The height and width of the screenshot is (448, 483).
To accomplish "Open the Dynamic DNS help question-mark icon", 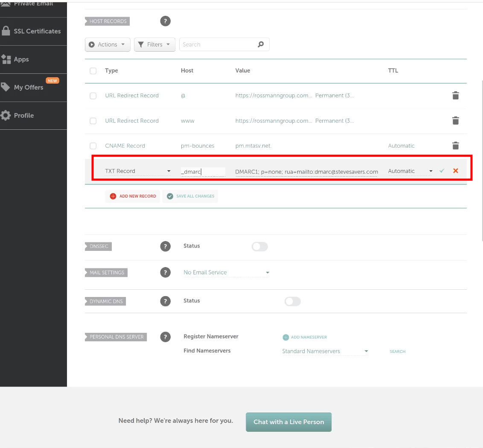I will pos(165,301).
